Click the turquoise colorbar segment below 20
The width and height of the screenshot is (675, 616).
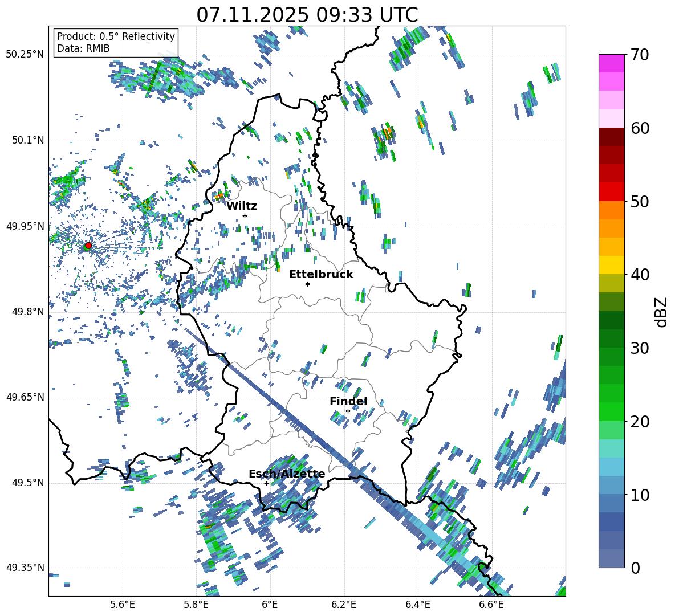[611, 448]
